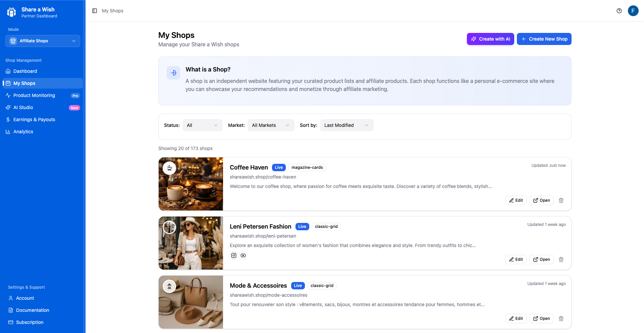The width and height of the screenshot is (644, 333).
Task: Click the Product Monitoring pulse icon
Action: [x=8, y=95]
